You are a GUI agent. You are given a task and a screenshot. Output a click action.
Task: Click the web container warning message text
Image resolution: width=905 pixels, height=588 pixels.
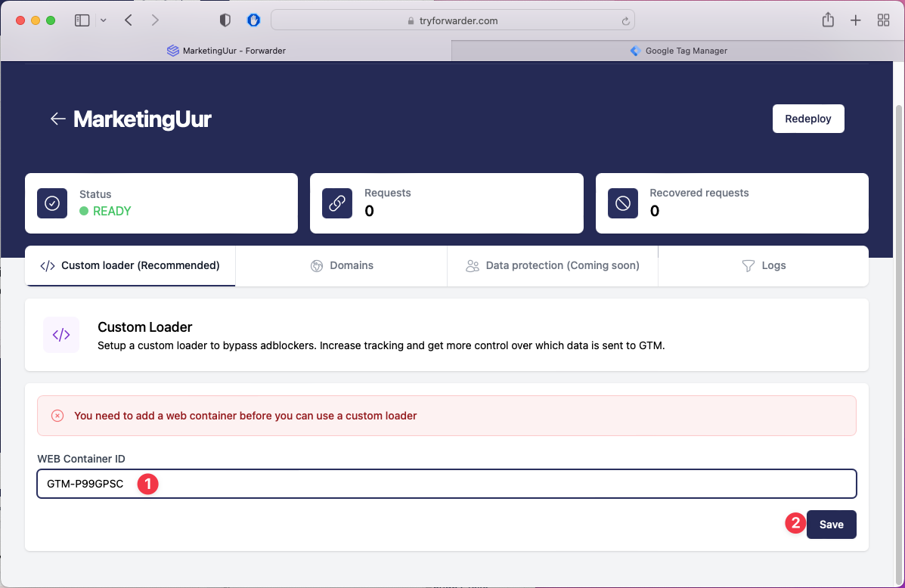click(x=245, y=416)
